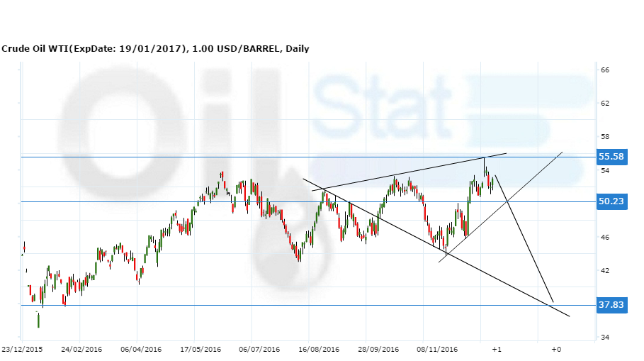Select the 06/07/2016 date label
This screenshot has width=644, height=361.
[x=259, y=350]
